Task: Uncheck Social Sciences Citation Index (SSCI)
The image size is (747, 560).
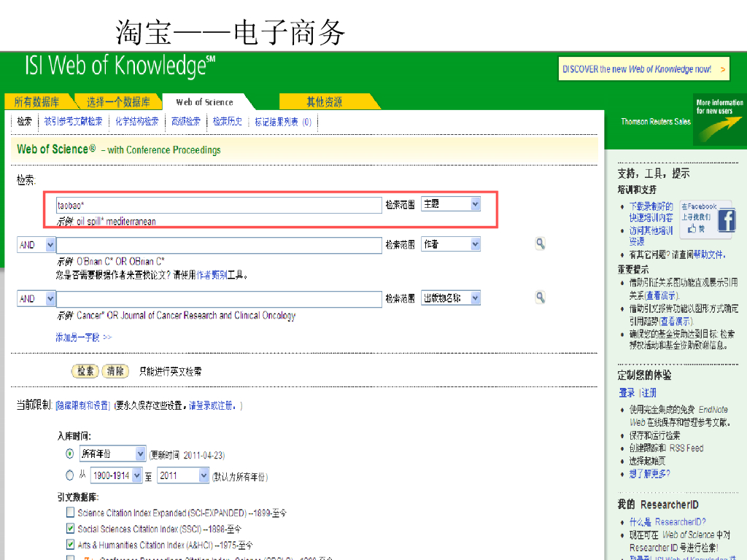Action: pyautogui.click(x=71, y=529)
